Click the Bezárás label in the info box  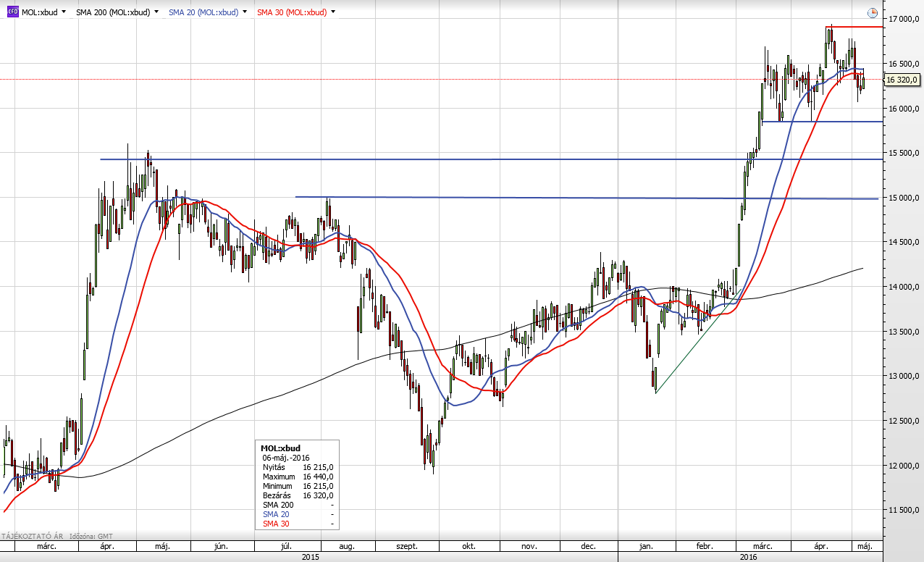point(276,495)
